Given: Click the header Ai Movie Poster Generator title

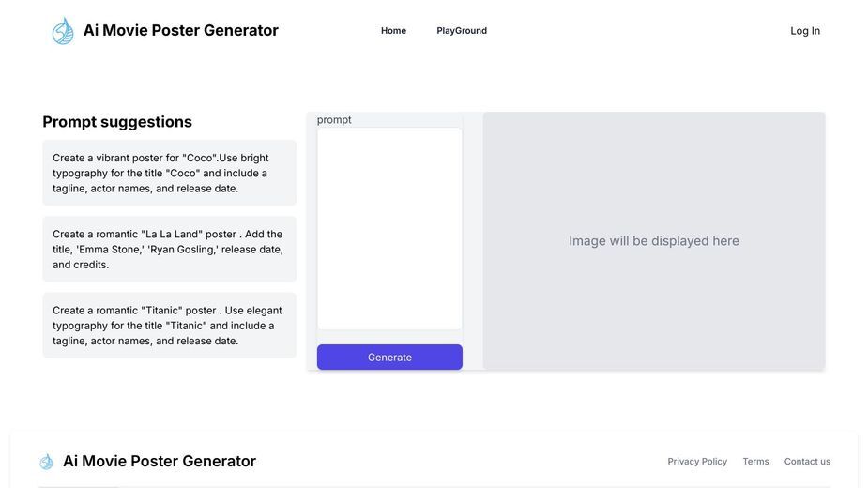Looking at the screenshot, I should pyautogui.click(x=180, y=30).
